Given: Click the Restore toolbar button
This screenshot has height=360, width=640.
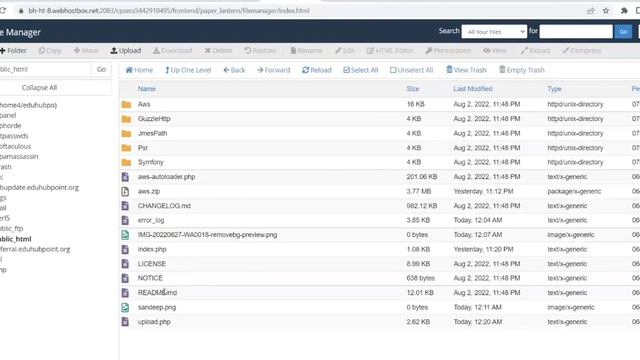Looking at the screenshot, I should (x=260, y=51).
